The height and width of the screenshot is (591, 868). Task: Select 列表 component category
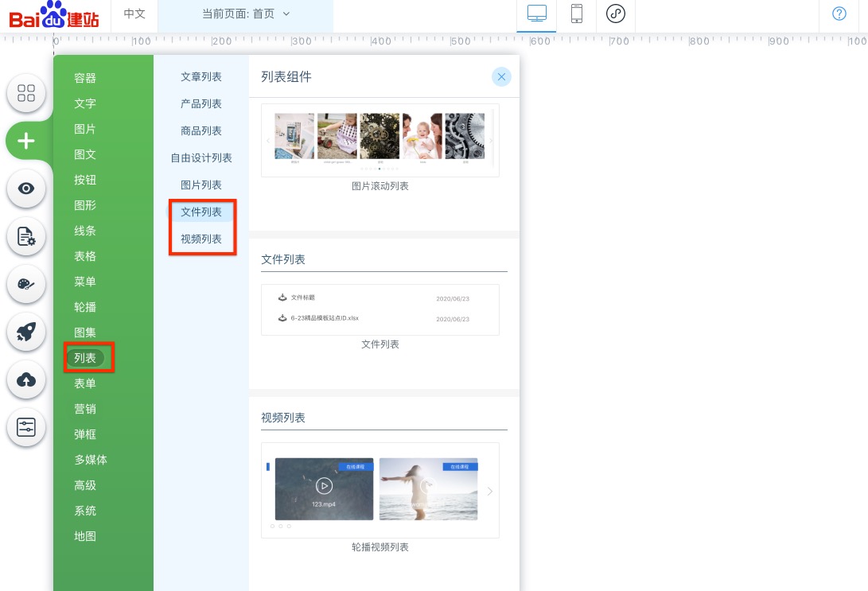pos(85,358)
